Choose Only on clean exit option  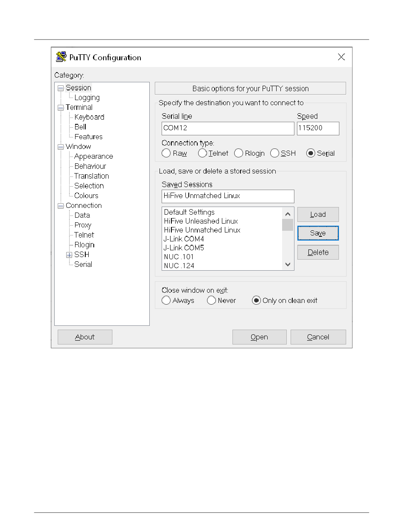click(256, 300)
